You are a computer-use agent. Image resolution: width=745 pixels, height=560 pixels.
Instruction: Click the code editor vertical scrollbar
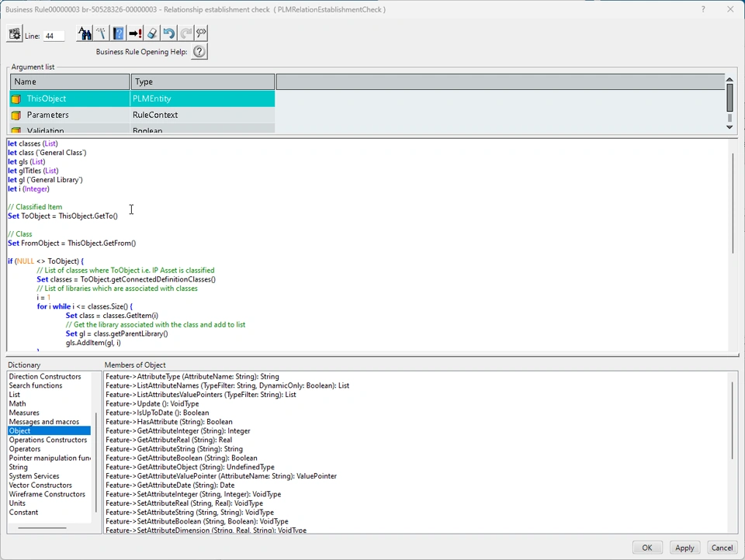tap(733, 203)
